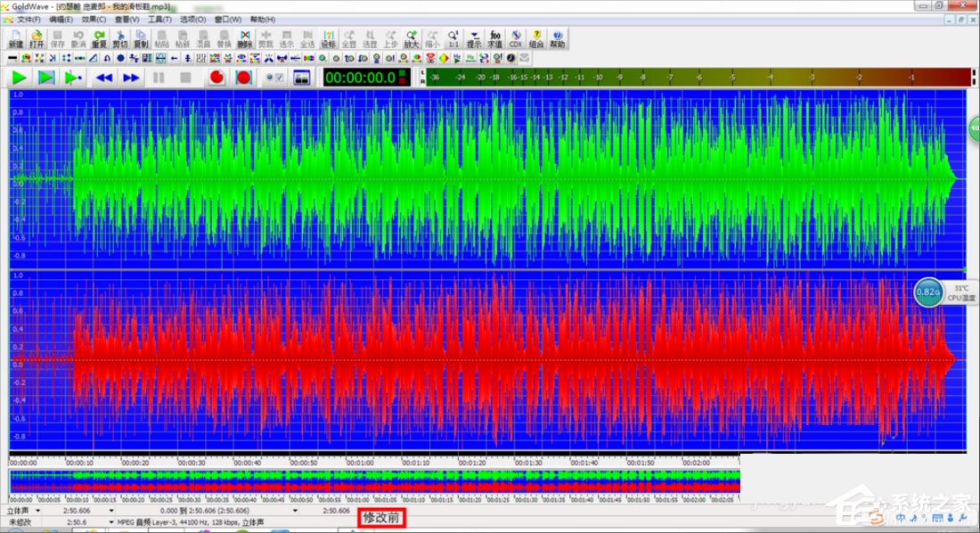Image resolution: width=980 pixels, height=533 pixels.
Task: Toggle the control properties checkbox button
Action: coord(275,78)
